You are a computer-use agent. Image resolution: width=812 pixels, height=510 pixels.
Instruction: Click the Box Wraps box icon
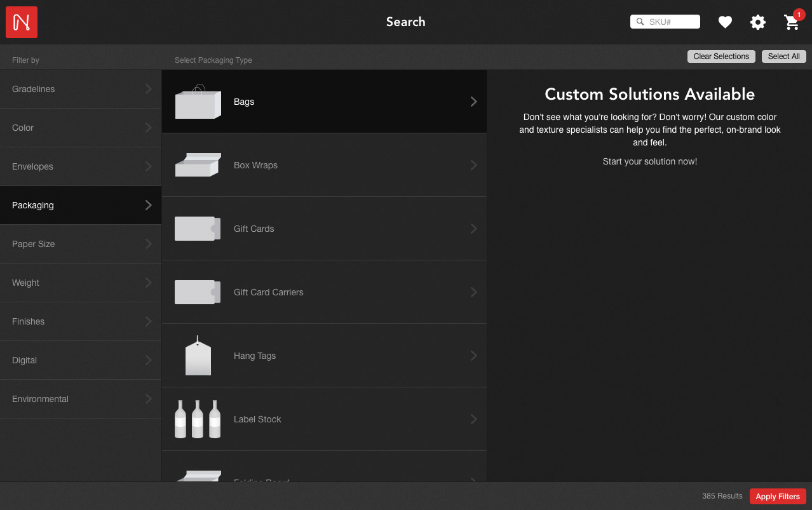click(198, 164)
